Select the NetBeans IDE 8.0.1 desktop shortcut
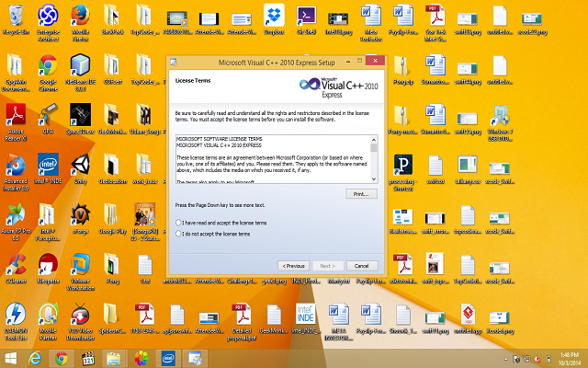Screen dimensions: 588x368 tap(80, 73)
